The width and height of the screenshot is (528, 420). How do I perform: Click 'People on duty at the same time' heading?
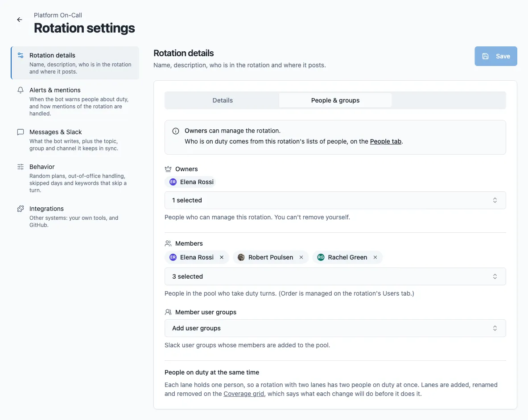click(x=212, y=372)
